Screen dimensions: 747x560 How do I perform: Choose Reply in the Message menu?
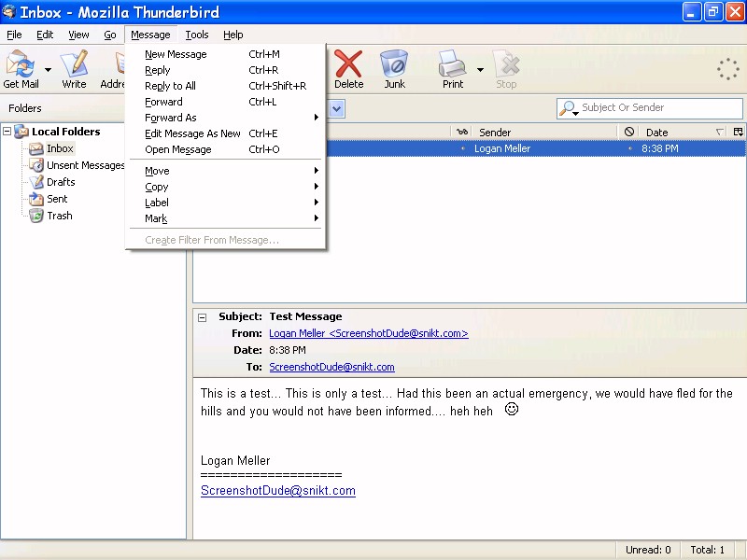(226, 70)
